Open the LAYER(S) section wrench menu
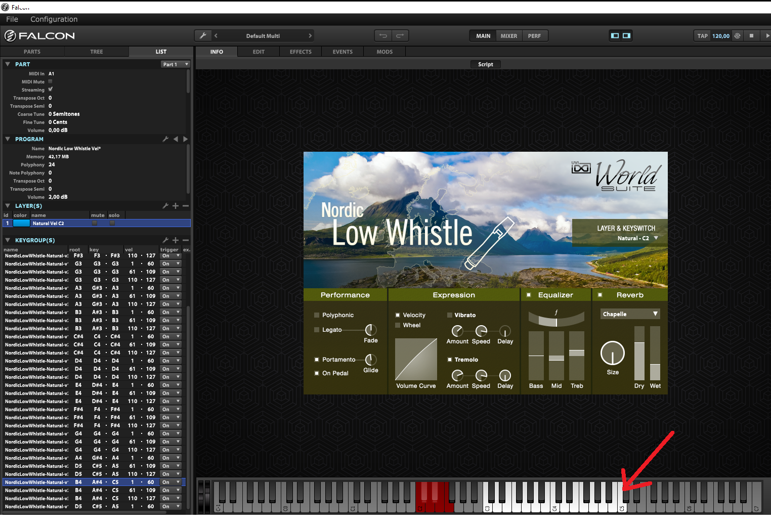This screenshot has width=771, height=532. (165, 206)
